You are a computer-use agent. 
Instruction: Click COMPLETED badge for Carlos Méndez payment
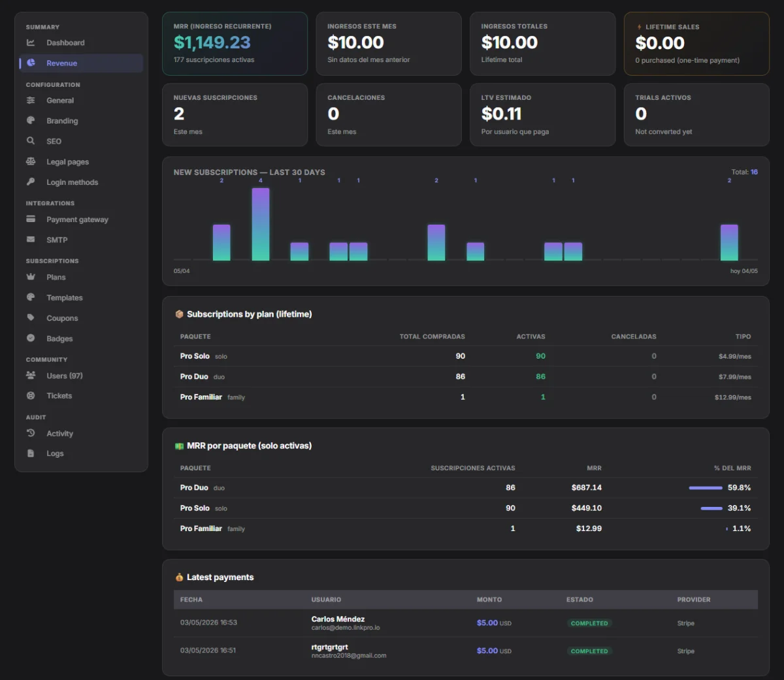[589, 623]
